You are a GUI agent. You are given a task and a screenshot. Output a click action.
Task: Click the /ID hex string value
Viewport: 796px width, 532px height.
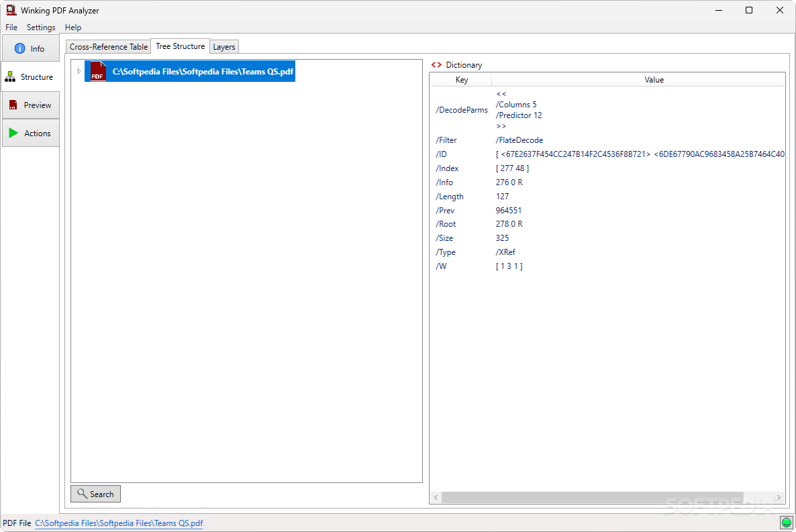[x=640, y=154]
